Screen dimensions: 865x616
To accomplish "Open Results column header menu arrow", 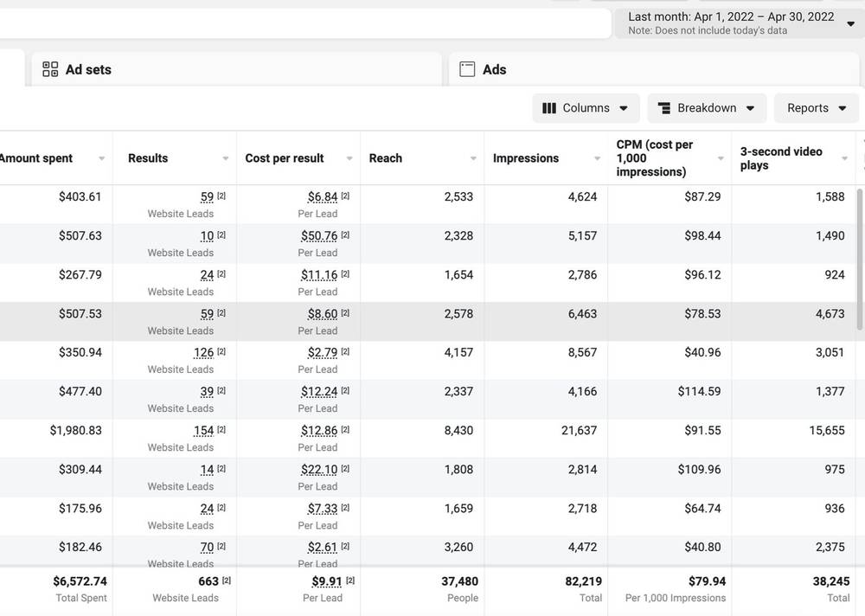I will tap(225, 158).
